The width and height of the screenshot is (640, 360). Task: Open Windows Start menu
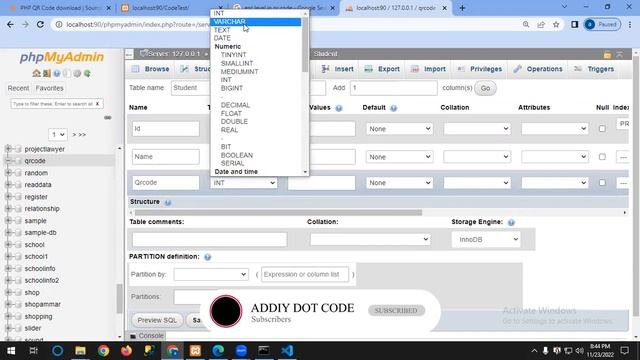[11, 351]
